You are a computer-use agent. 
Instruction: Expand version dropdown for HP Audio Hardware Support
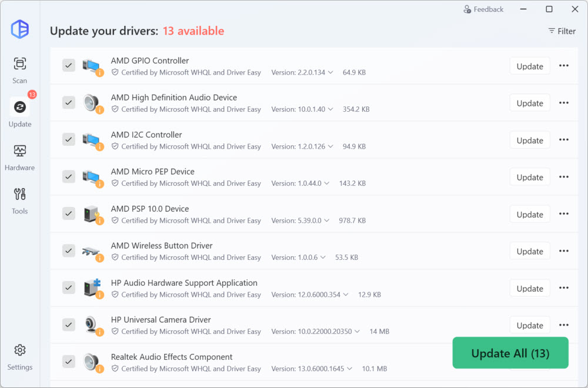coord(346,295)
